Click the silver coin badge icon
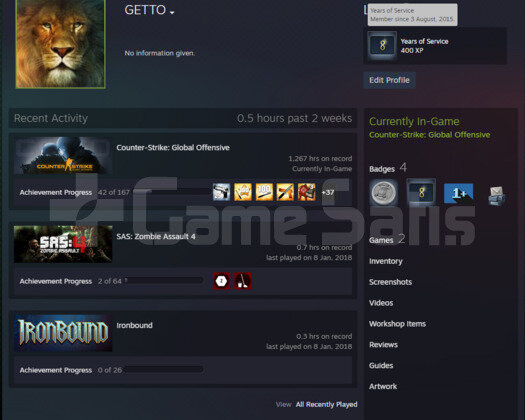The width and height of the screenshot is (525, 420). (384, 193)
